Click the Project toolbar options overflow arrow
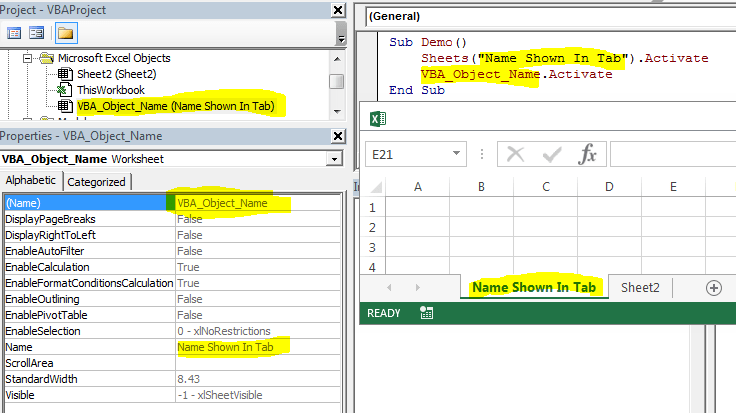The image size is (736, 413). tap(342, 38)
